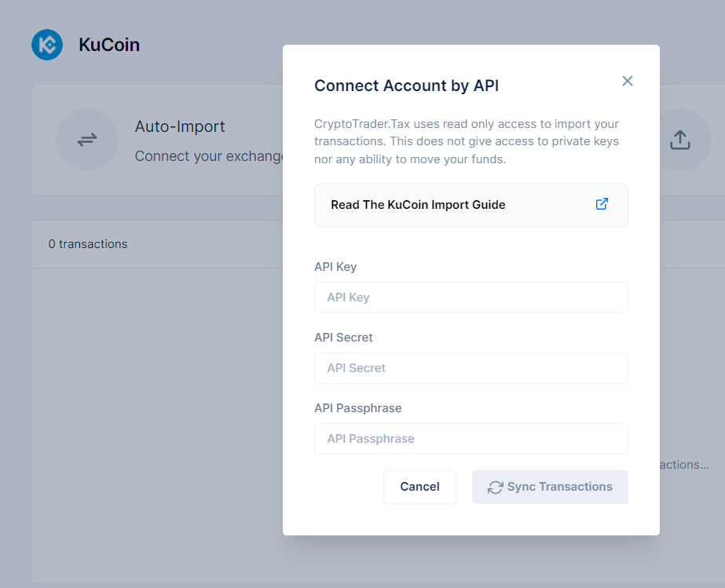Select the 0 transactions label
Screen dimensions: 725x588
(x=88, y=244)
